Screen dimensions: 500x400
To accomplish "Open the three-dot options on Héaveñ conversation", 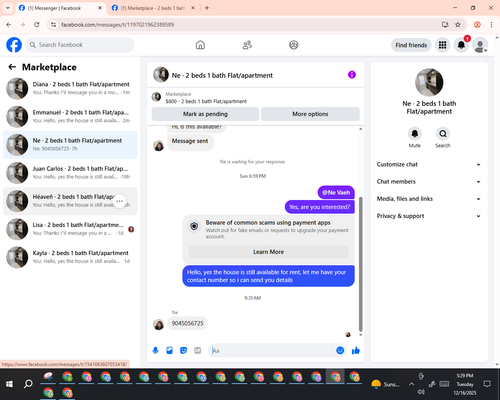I will point(119,201).
